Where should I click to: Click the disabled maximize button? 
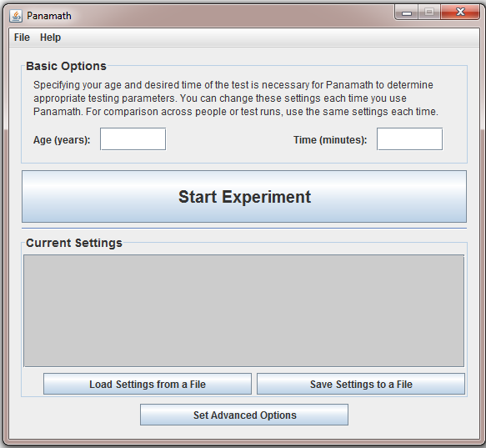pos(429,13)
